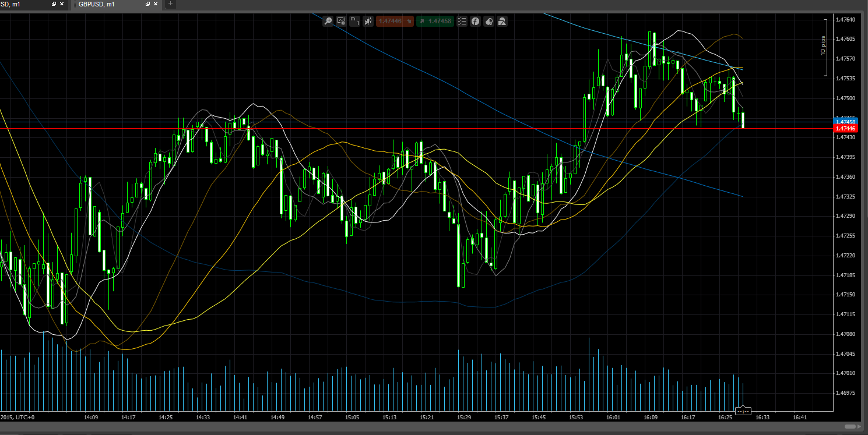This screenshot has height=435, width=868.
Task: Detach the SD, m1 chart window
Action: click(x=54, y=4)
